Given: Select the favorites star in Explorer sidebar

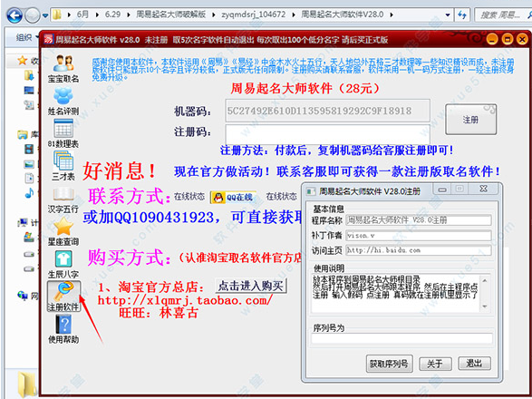Looking at the screenshot, I should pos(23,61).
